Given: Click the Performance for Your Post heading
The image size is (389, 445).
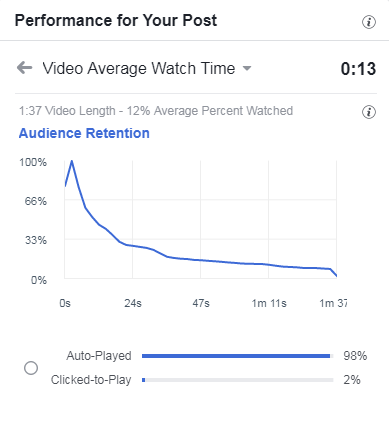Looking at the screenshot, I should [116, 20].
